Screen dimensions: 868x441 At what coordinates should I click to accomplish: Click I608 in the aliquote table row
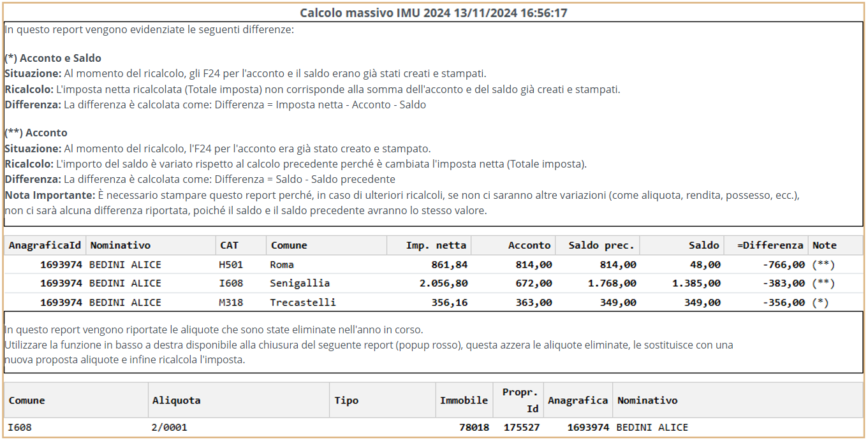click(x=20, y=428)
